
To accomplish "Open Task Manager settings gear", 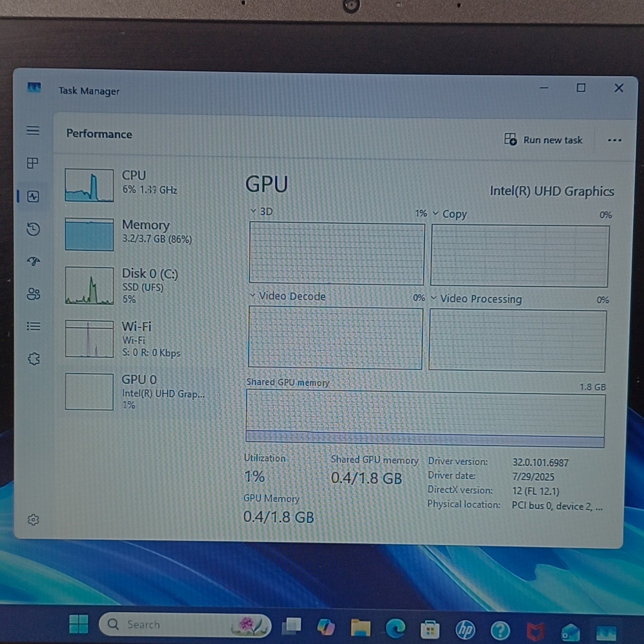I will (33, 520).
